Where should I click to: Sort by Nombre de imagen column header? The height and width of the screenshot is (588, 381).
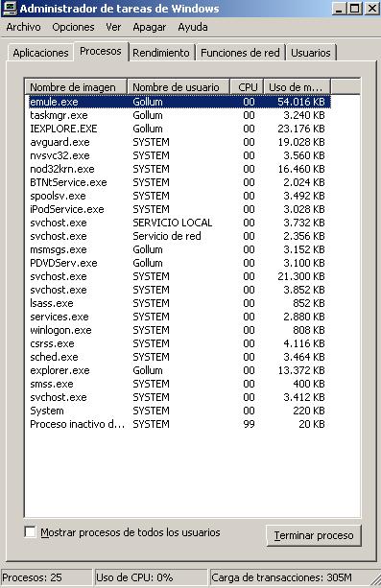click(76, 87)
